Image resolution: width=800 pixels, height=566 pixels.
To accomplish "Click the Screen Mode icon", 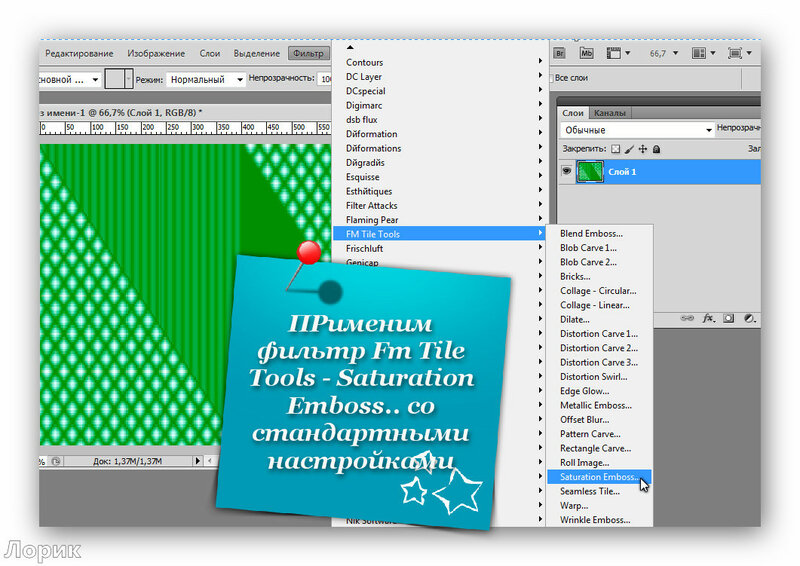I will [x=735, y=53].
